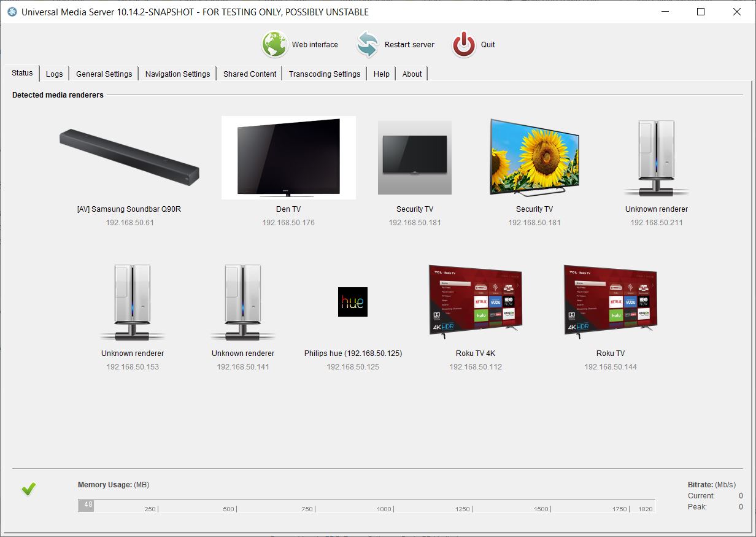Image resolution: width=756 pixels, height=537 pixels.
Task: Click the Restart server arrows icon
Action: [368, 45]
